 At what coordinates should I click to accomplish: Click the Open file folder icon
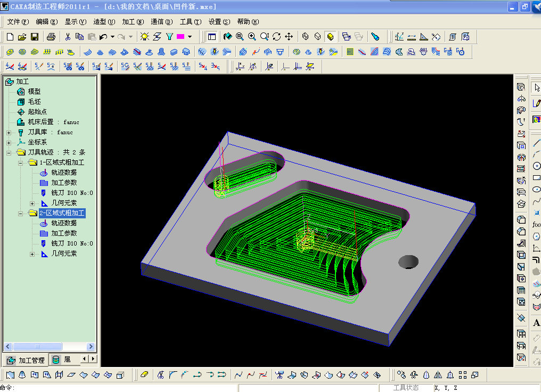pyautogui.click(x=22, y=37)
